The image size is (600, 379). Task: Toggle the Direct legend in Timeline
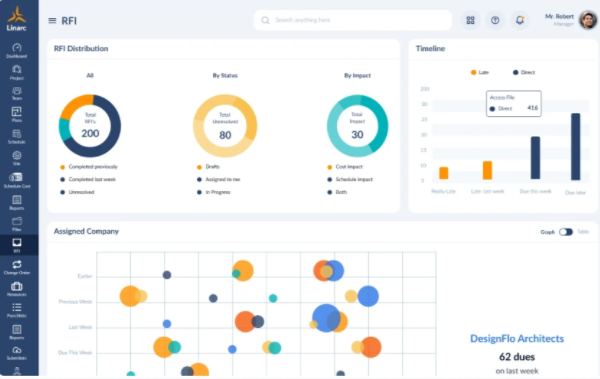523,72
